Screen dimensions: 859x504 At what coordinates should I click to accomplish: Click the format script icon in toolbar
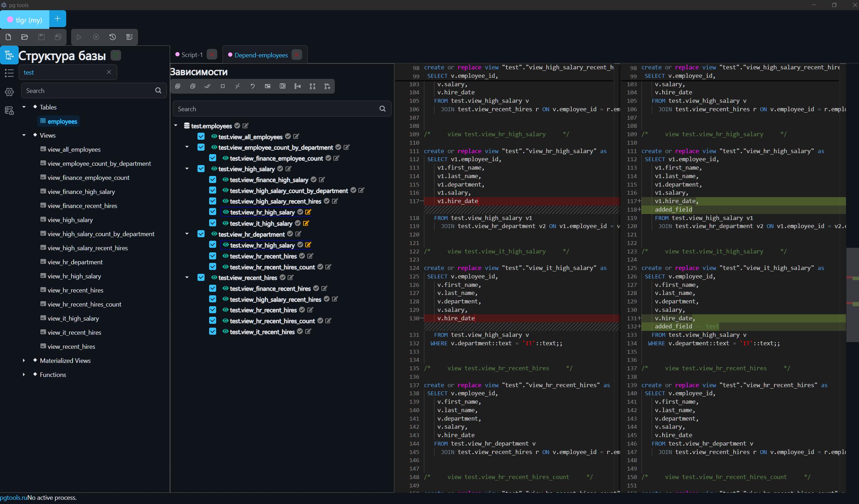point(130,37)
